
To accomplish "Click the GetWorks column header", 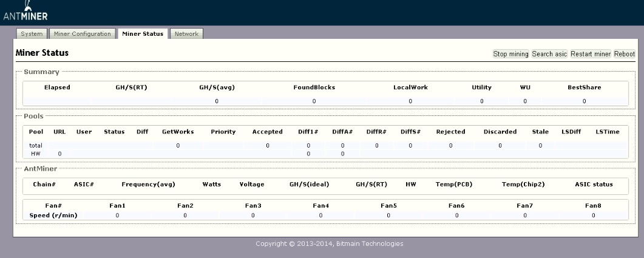I will [x=178, y=132].
